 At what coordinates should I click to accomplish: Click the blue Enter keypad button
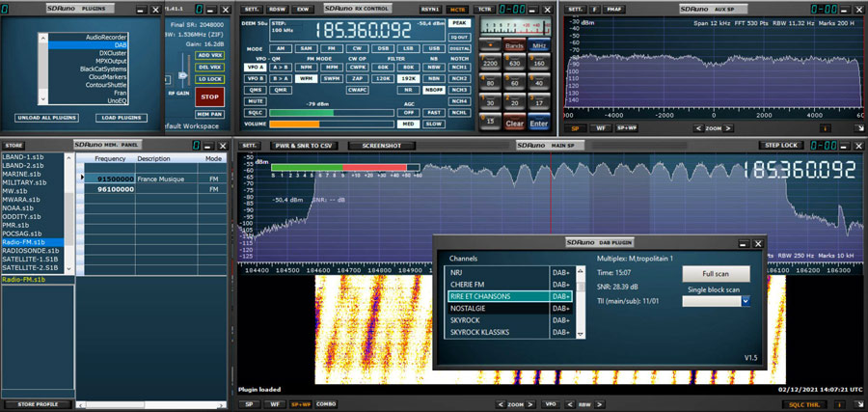click(539, 123)
